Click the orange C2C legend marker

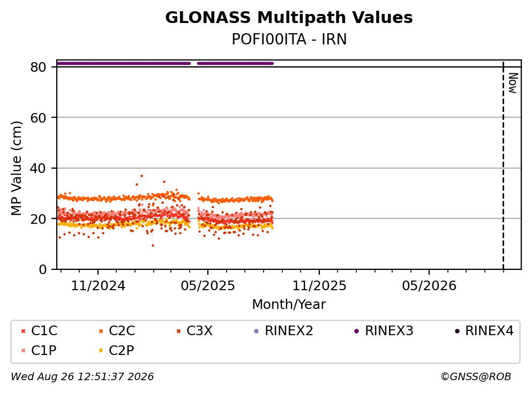coord(101,331)
